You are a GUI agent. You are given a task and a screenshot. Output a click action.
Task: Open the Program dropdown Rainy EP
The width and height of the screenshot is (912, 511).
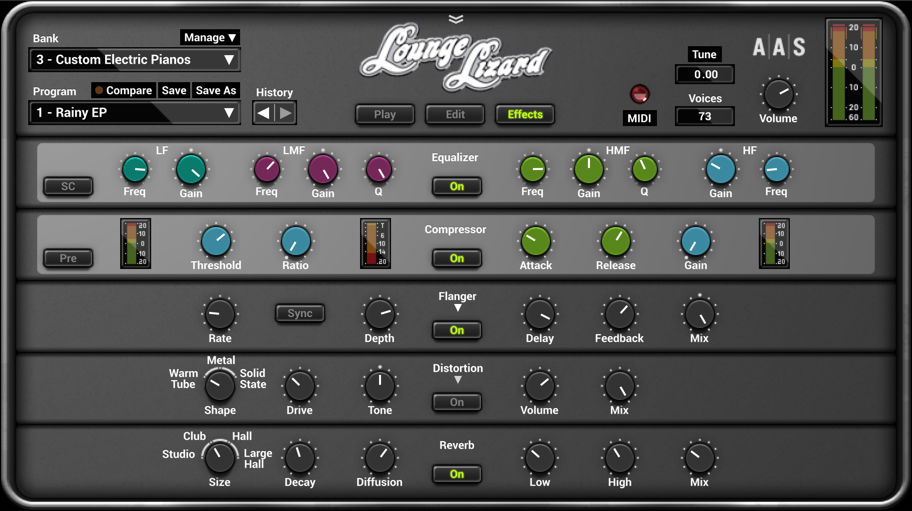[134, 113]
